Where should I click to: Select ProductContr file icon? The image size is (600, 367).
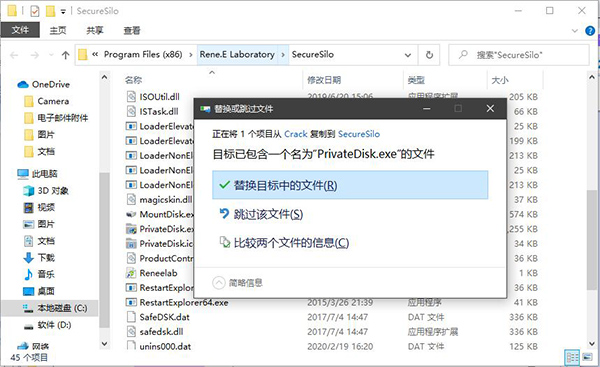[x=131, y=258]
